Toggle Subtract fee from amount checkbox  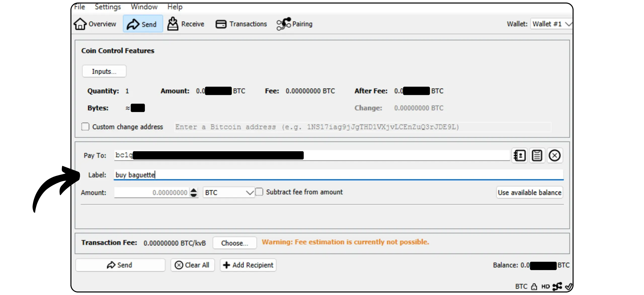[259, 192]
